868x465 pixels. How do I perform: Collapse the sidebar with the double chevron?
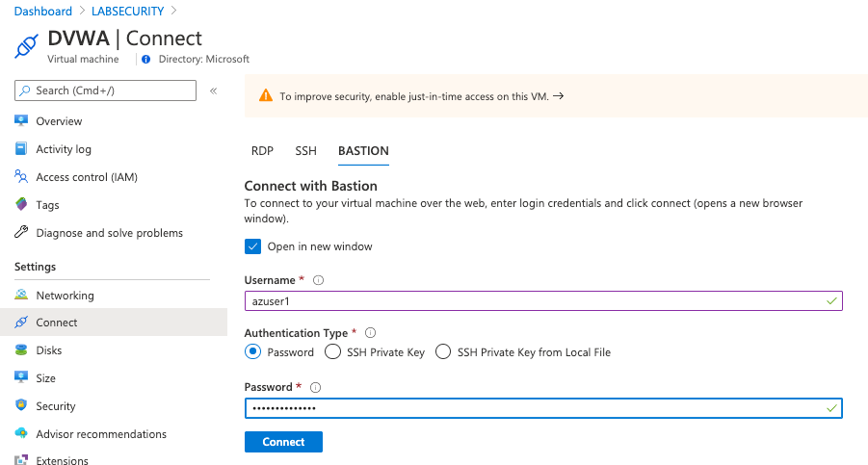(x=213, y=90)
